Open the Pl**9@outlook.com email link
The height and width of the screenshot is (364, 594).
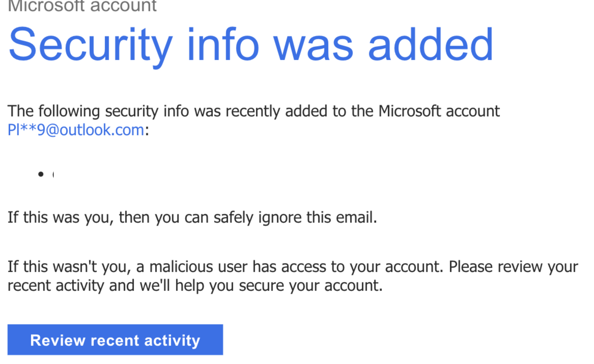tap(76, 130)
